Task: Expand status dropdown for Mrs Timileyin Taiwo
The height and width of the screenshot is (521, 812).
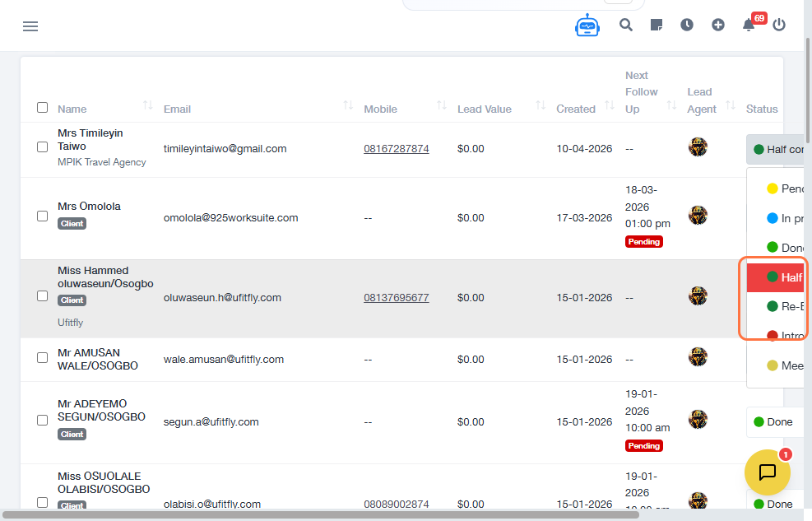Action: (x=777, y=150)
